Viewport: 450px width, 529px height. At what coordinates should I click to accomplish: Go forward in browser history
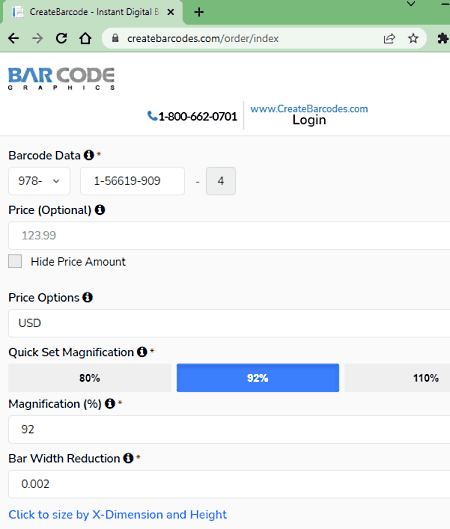point(37,38)
